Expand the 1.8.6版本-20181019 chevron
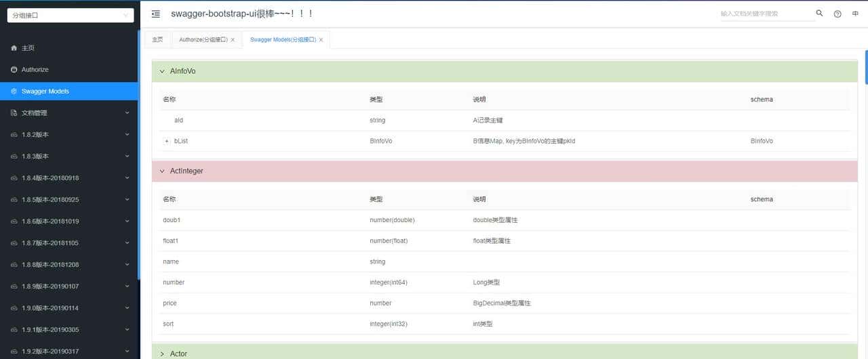Viewport: 868px width, 359px height. (x=127, y=221)
